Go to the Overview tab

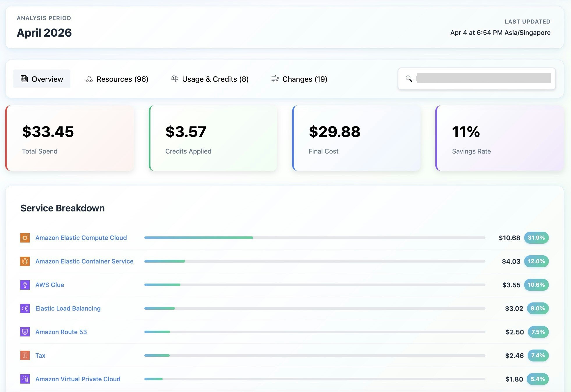click(42, 79)
